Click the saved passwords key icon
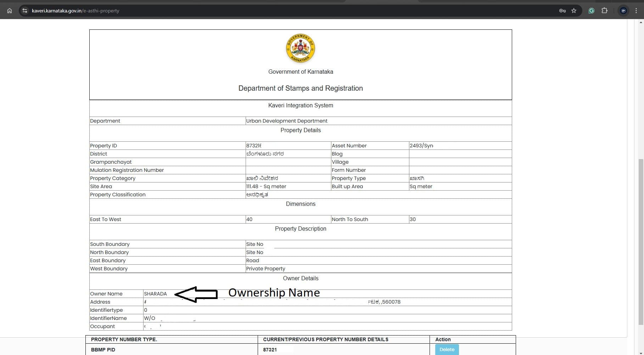 pyautogui.click(x=562, y=11)
